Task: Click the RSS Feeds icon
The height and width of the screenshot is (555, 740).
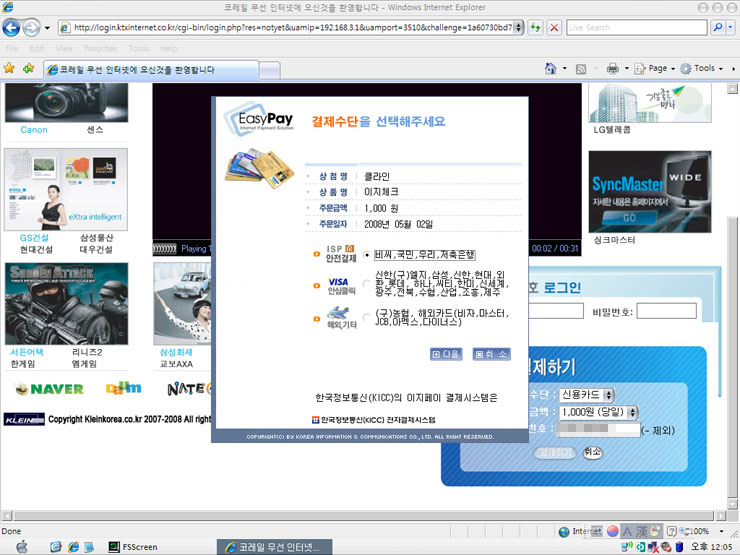Action: click(581, 69)
